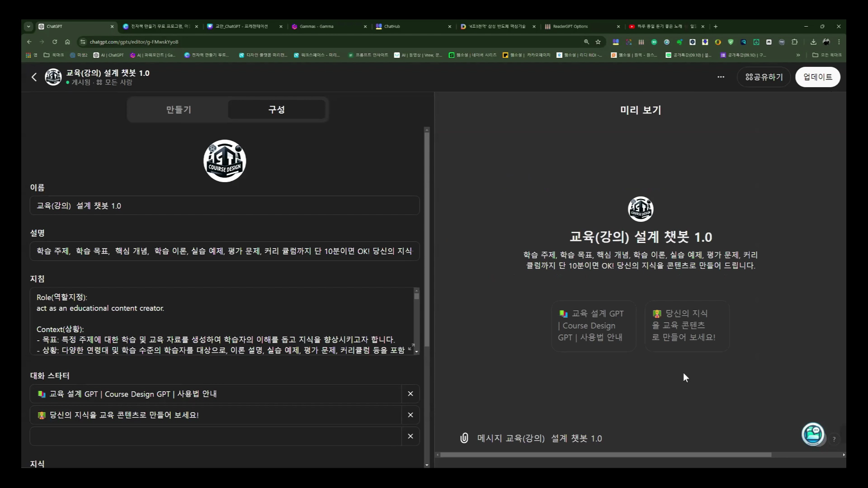This screenshot has height=488, width=868.
Task: Switch to the 만들기 tab
Action: 179,109
